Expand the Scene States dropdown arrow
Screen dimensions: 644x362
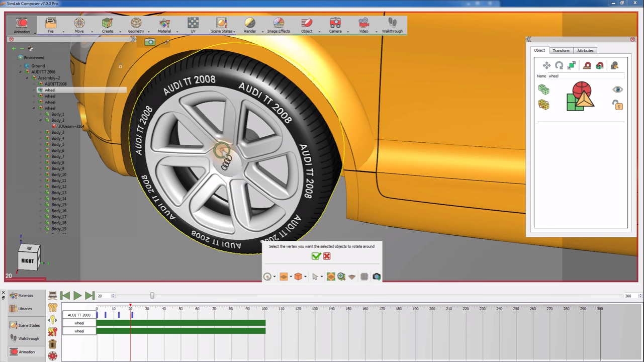(234, 32)
